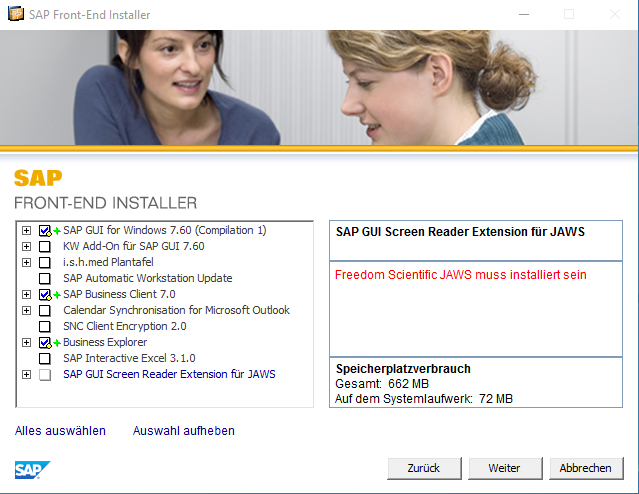639x494 pixels.
Task: Click the Speicherplatzverbrauch heading
Action: tap(403, 369)
